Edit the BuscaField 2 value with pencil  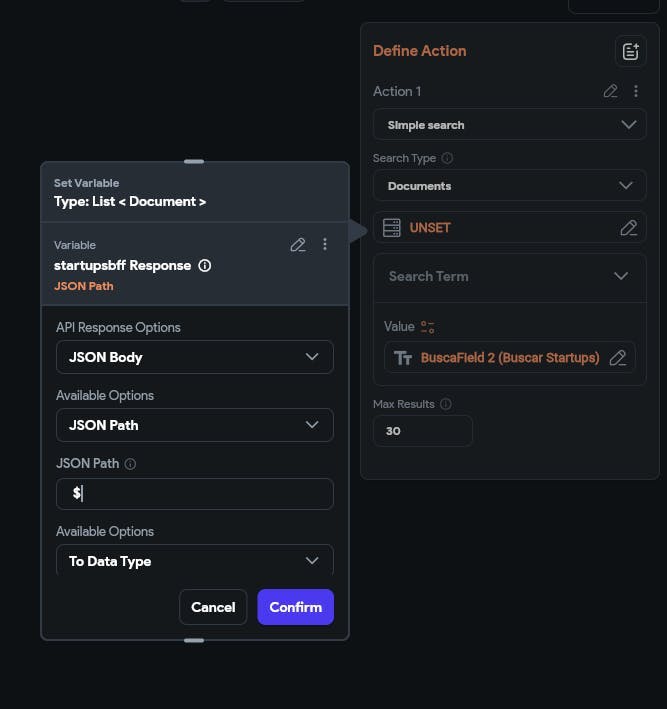[x=618, y=358]
